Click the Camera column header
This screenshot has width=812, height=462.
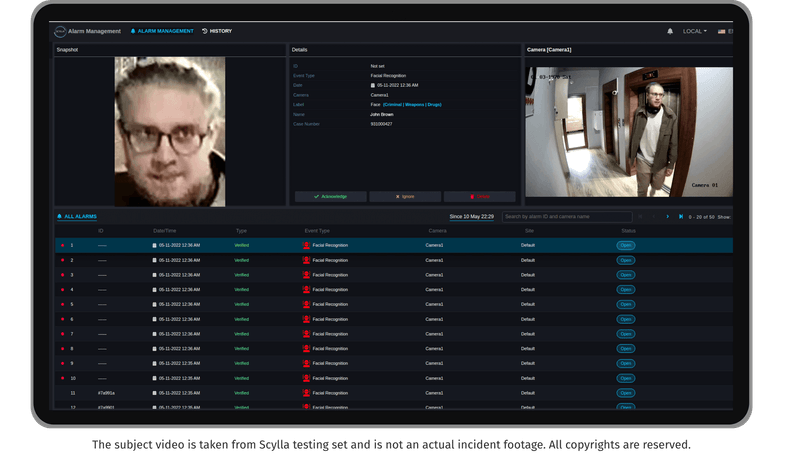438,231
